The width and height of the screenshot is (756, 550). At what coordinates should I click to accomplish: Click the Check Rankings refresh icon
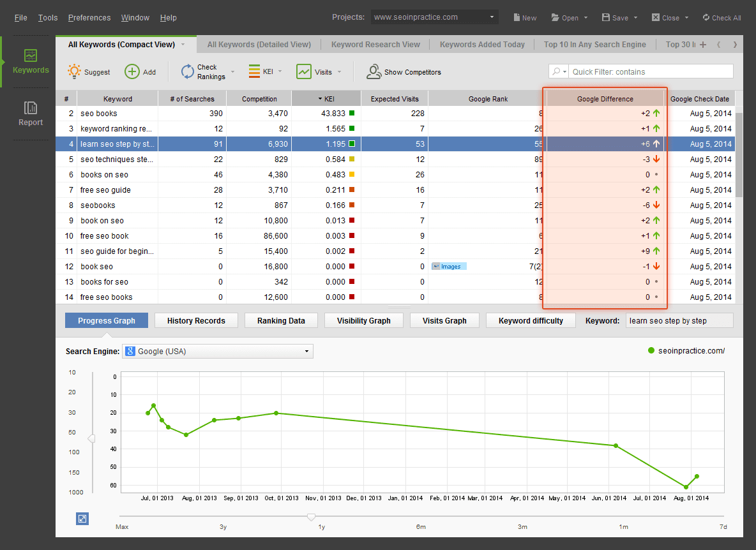pos(187,71)
